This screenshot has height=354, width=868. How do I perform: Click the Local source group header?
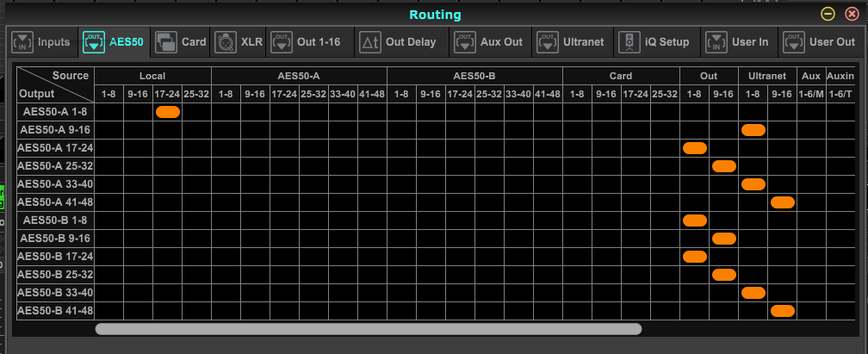[x=152, y=76]
